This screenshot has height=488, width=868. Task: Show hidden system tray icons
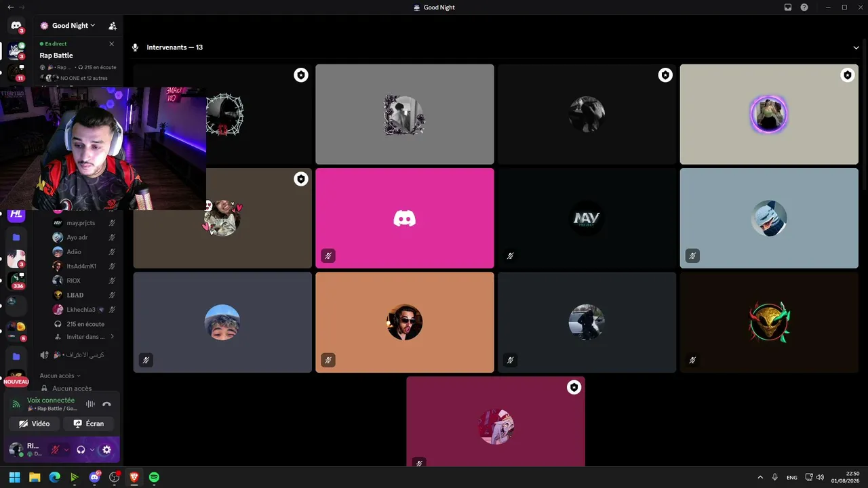pyautogui.click(x=759, y=477)
